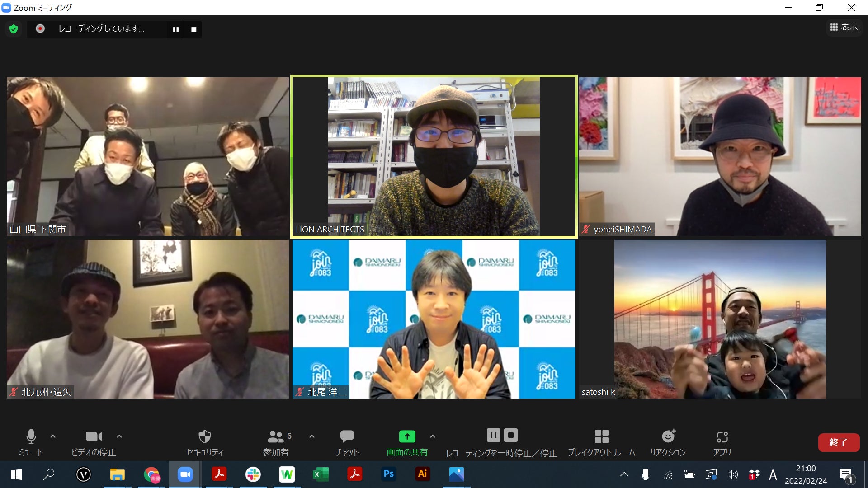The width and height of the screenshot is (868, 488).
Task: Select the LION ARCHITECTS video tile
Action: pos(434,156)
